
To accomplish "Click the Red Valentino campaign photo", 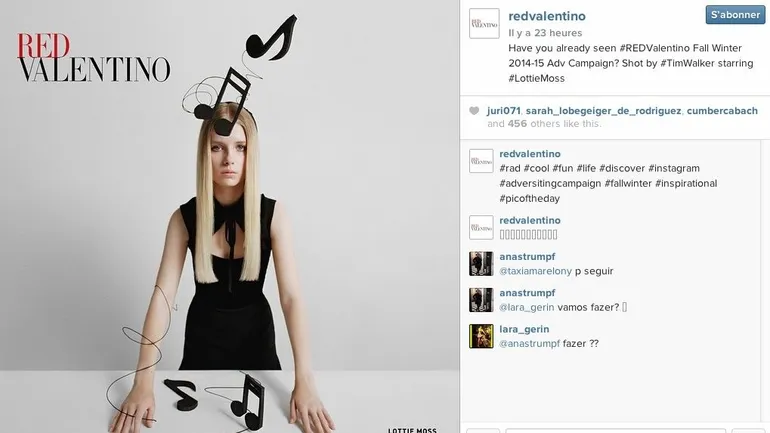I will click(230, 216).
